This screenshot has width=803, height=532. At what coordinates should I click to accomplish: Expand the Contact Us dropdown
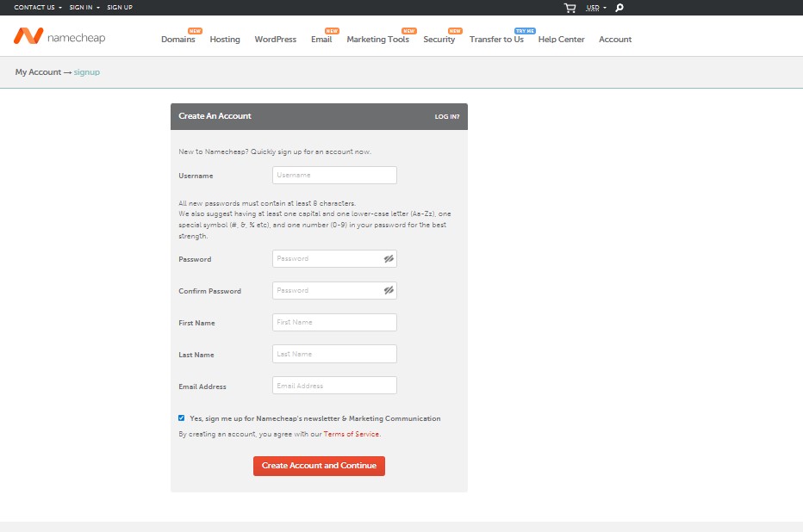[38, 7]
